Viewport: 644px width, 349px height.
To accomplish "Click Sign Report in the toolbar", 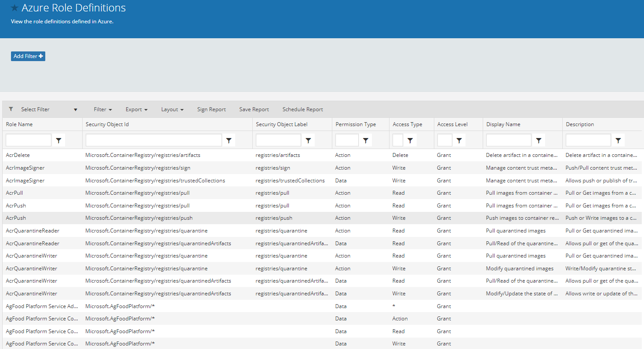I will [211, 109].
